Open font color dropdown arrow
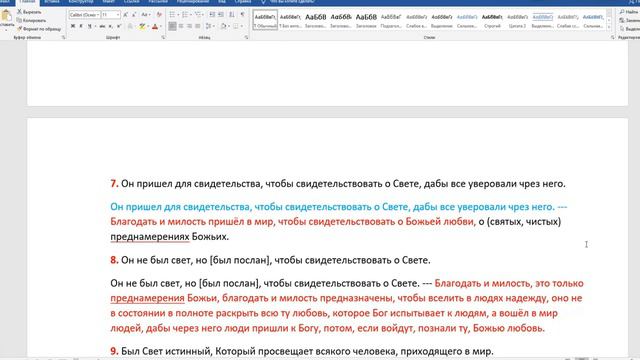The height and width of the screenshot is (360, 640). [160, 26]
